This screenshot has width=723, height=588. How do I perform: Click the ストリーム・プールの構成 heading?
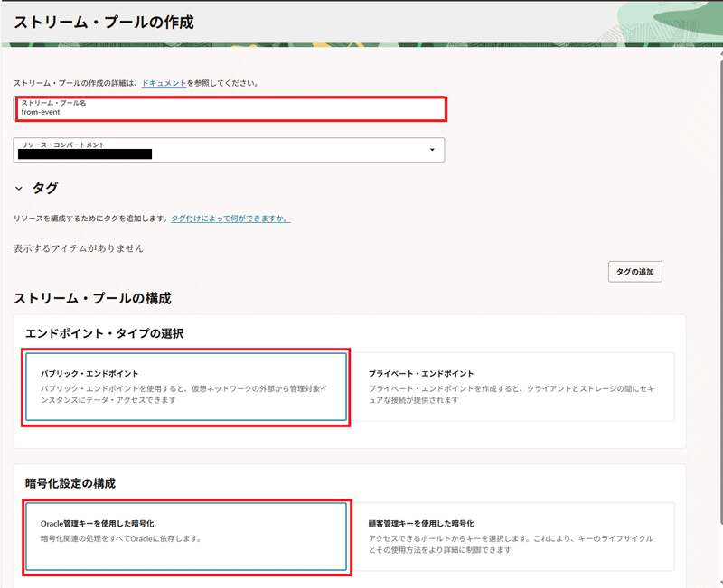pos(92,298)
